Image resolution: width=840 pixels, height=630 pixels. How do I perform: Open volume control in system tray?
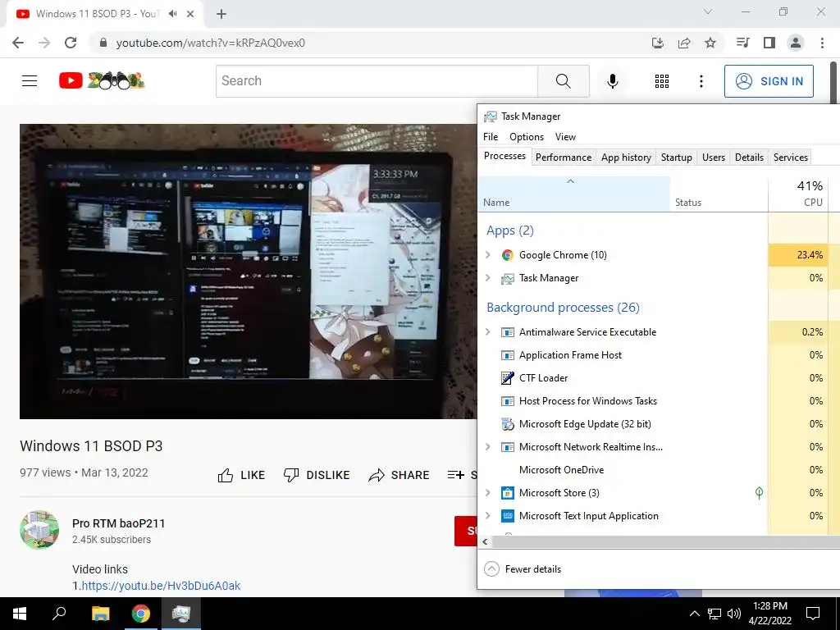click(734, 614)
